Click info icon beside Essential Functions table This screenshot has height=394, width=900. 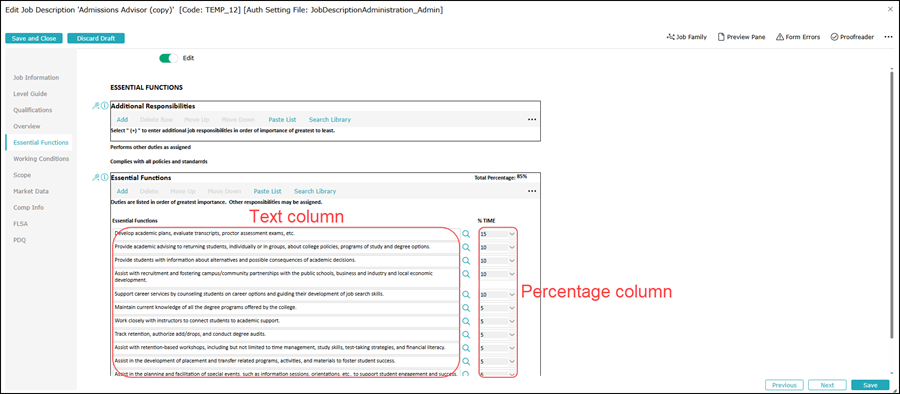tap(104, 178)
